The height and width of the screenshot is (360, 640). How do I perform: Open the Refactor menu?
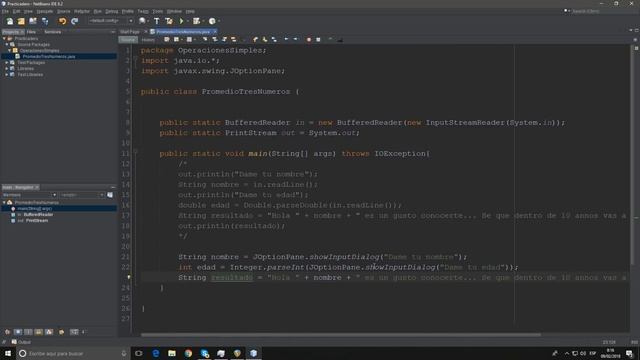tap(82, 11)
